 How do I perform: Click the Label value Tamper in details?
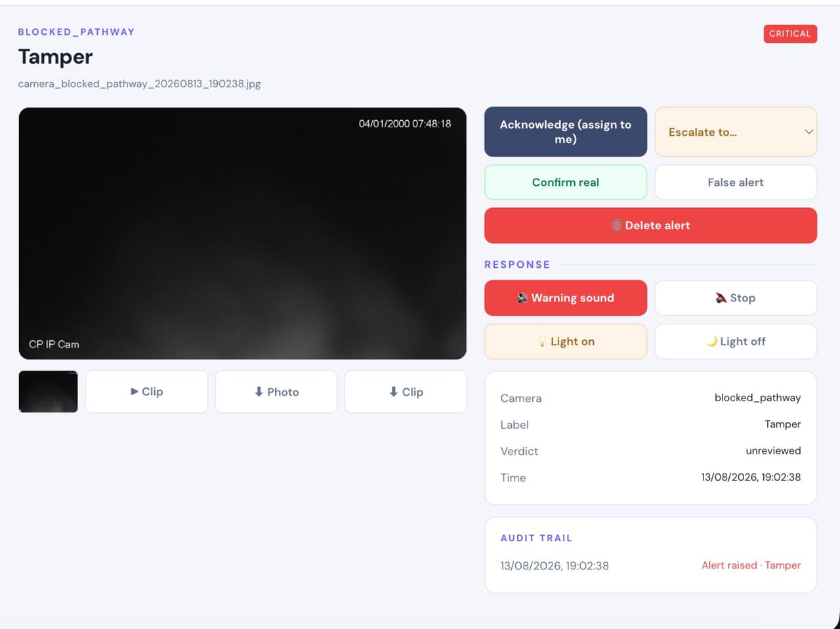tap(783, 425)
